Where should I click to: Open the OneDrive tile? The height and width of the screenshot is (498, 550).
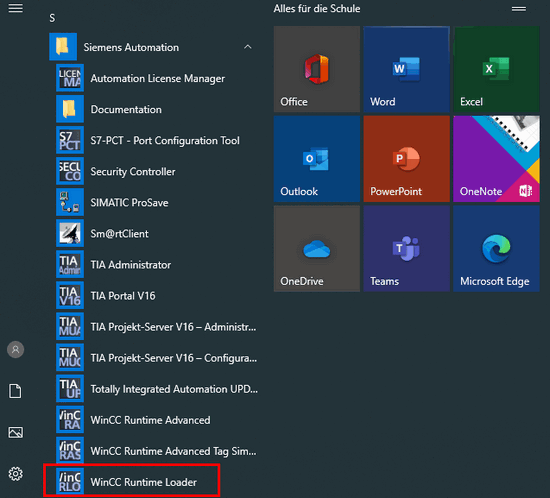tap(317, 249)
